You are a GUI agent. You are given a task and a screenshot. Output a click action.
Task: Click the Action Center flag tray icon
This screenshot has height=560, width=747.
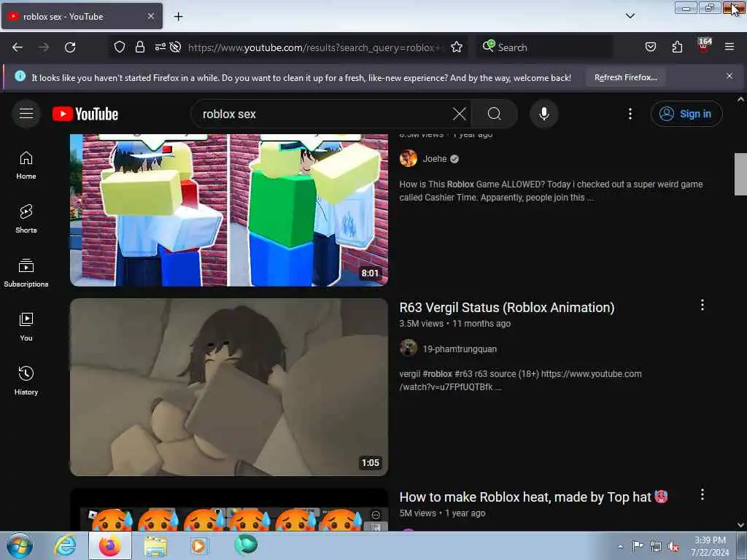638,545
